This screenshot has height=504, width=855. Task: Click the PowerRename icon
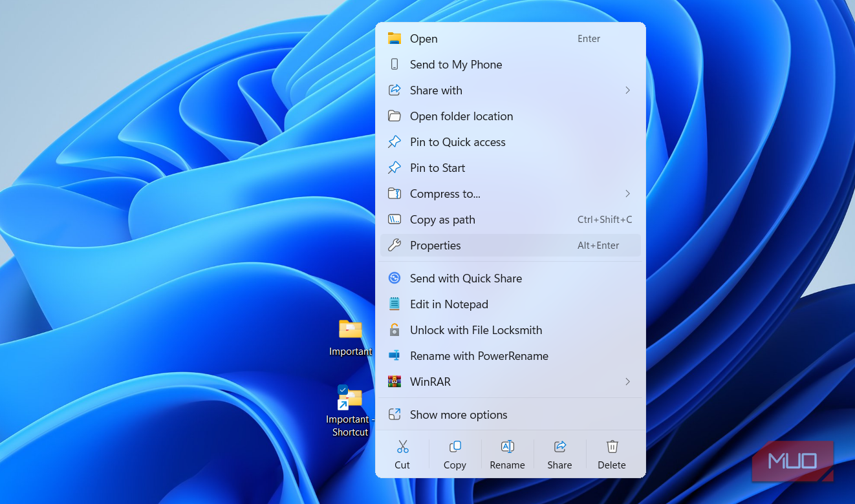395,356
